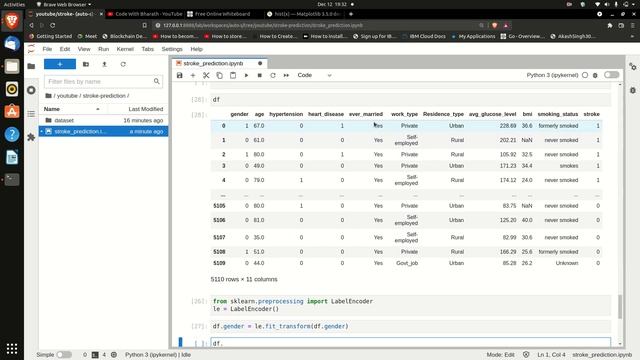Click the notebook vertical scrollbar

point(620,306)
